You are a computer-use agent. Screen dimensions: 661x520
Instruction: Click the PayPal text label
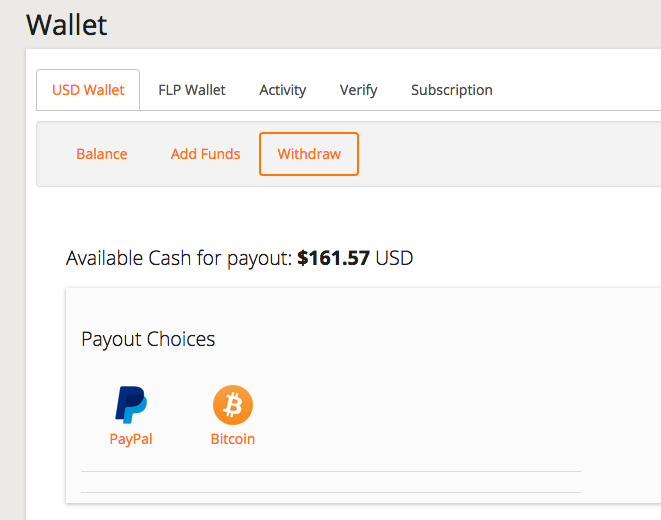131,439
